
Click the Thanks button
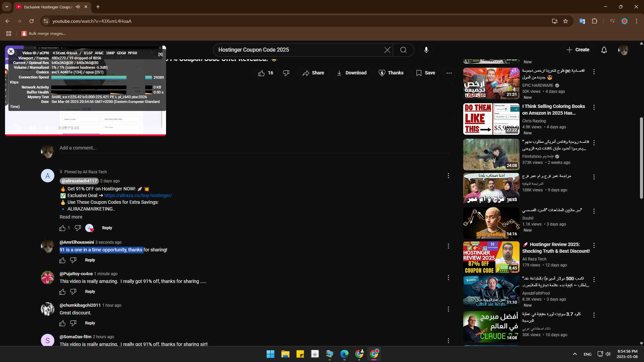(x=391, y=73)
